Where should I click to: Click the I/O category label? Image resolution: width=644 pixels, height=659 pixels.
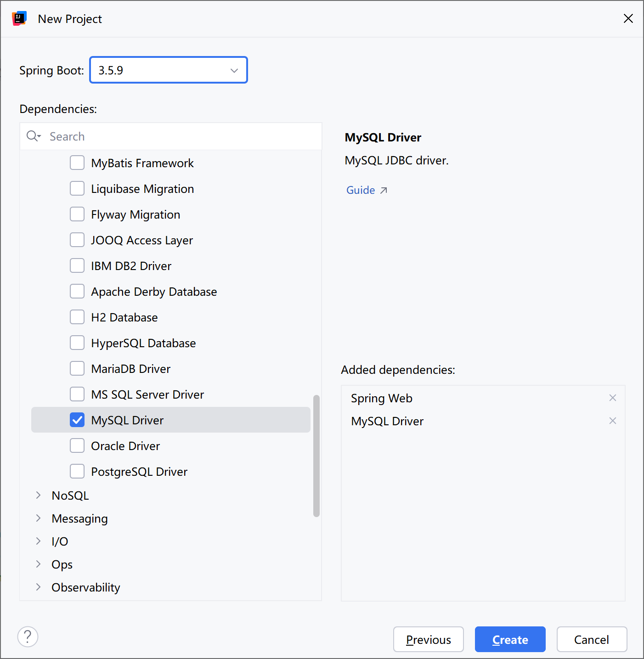[x=60, y=541]
